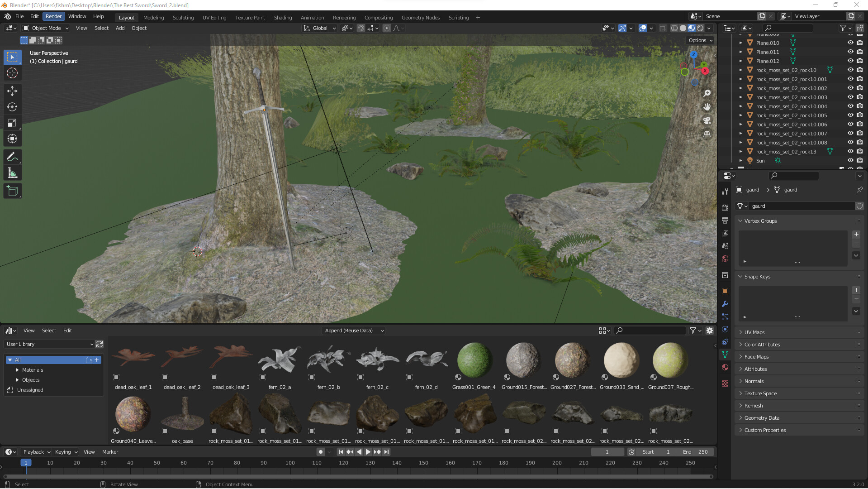Click the timeline horizontal scrollbar
Viewport: 868px width, 489px height.
tap(358, 476)
